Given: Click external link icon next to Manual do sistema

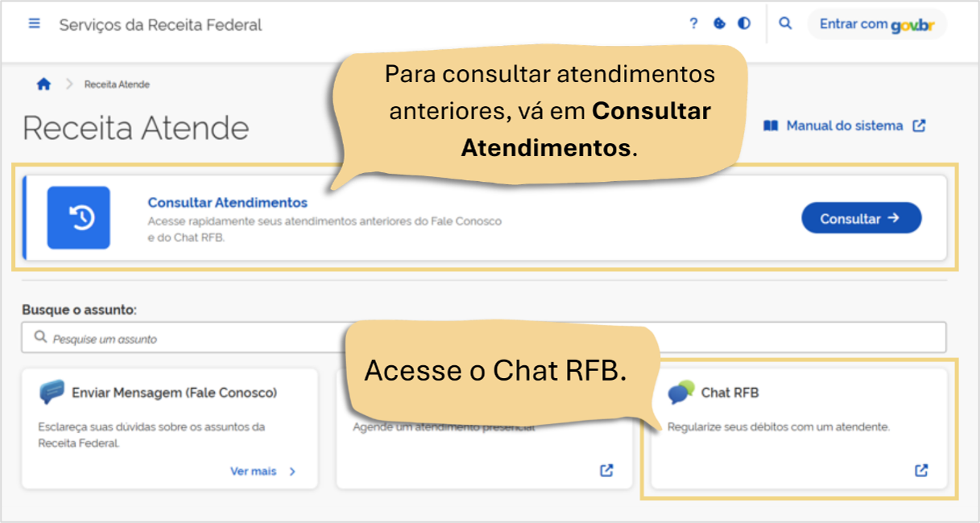Looking at the screenshot, I should (919, 126).
